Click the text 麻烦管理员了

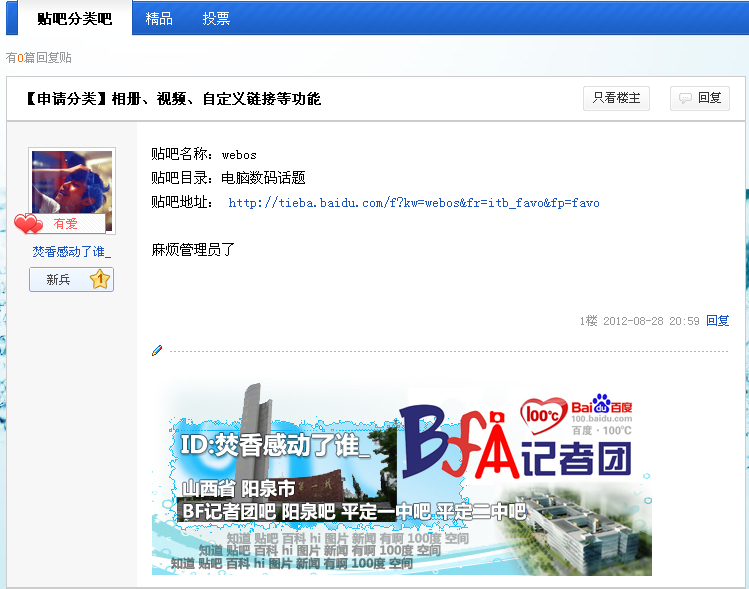coord(193,249)
